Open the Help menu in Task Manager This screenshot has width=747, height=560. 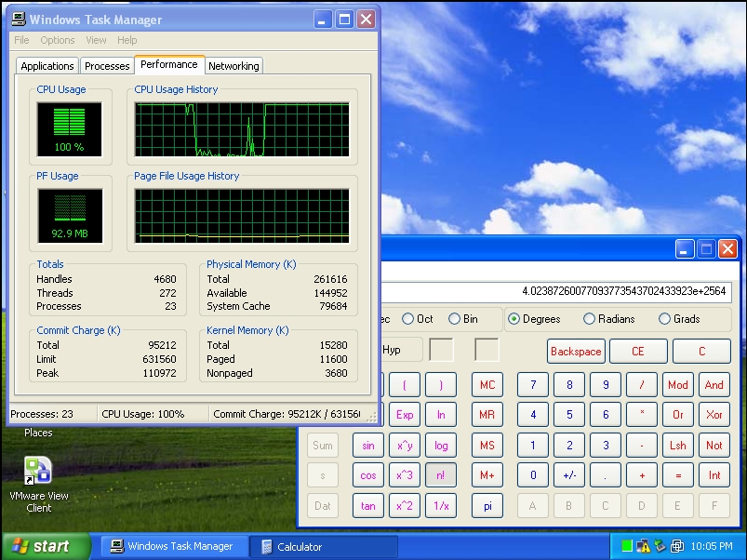(x=127, y=40)
